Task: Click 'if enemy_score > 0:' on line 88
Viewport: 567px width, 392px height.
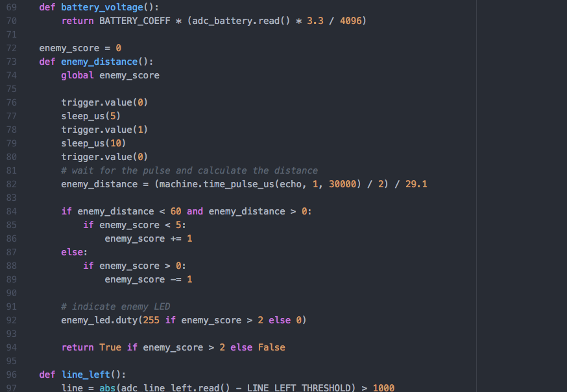Action: pyautogui.click(x=134, y=266)
